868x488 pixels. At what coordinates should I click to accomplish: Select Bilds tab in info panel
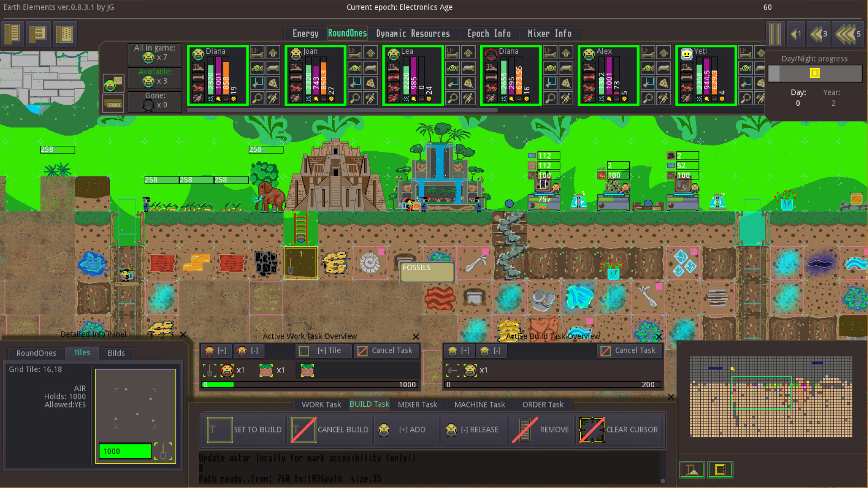pyautogui.click(x=116, y=353)
